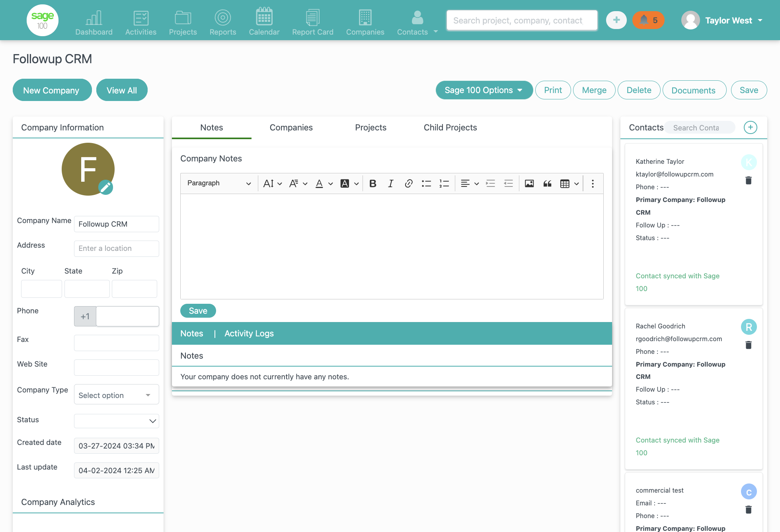Screen dimensions: 780x532
Task: Delete contact Katherine Taylor trash icon
Action: point(749,181)
